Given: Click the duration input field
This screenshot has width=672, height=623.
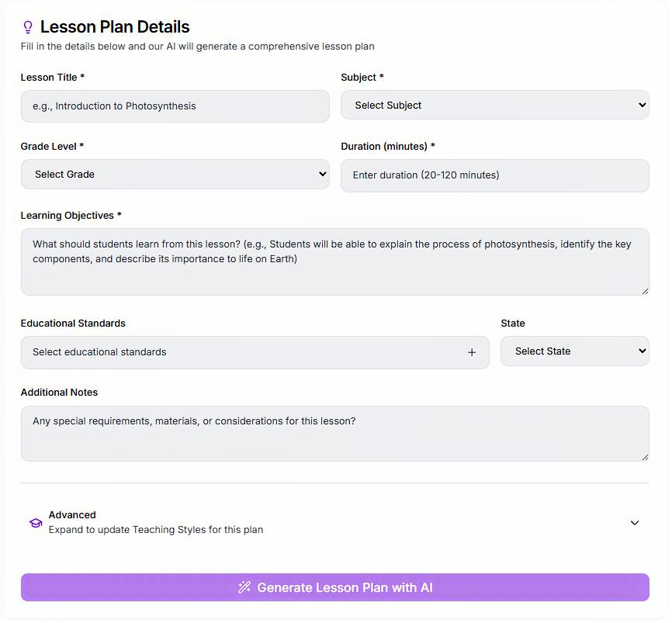Looking at the screenshot, I should (494, 175).
